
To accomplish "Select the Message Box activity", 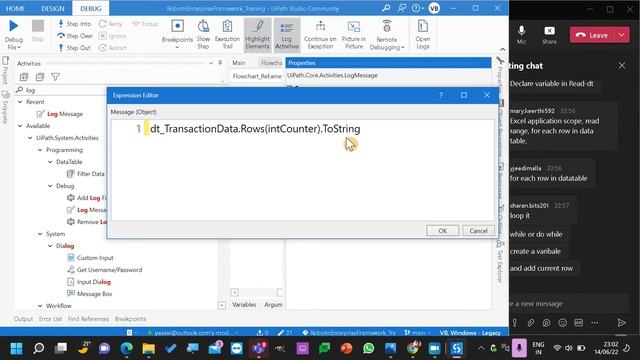I will (x=90, y=294).
